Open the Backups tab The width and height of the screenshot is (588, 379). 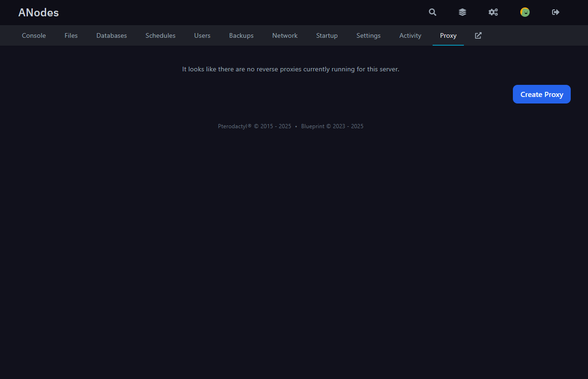(241, 35)
